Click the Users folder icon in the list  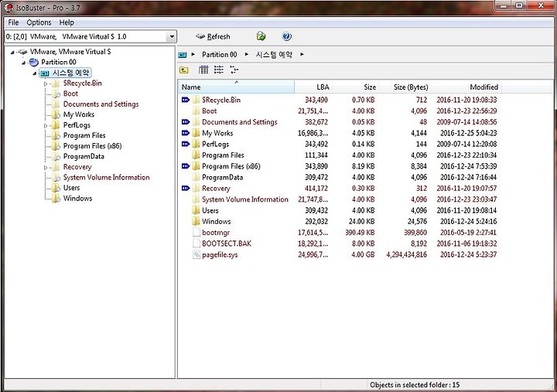196,210
